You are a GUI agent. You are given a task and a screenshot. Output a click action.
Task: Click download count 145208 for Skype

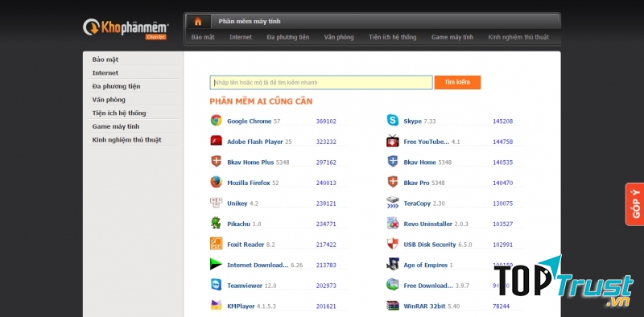coord(502,121)
